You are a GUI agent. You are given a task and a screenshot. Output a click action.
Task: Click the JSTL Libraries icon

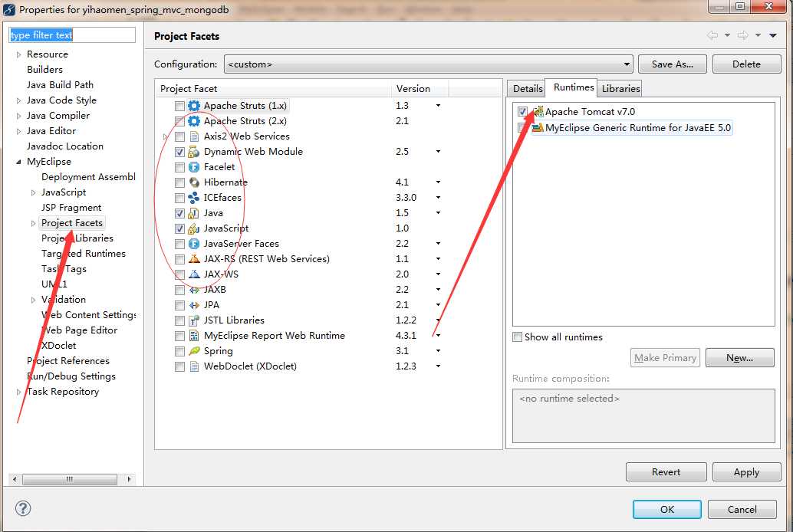point(194,320)
